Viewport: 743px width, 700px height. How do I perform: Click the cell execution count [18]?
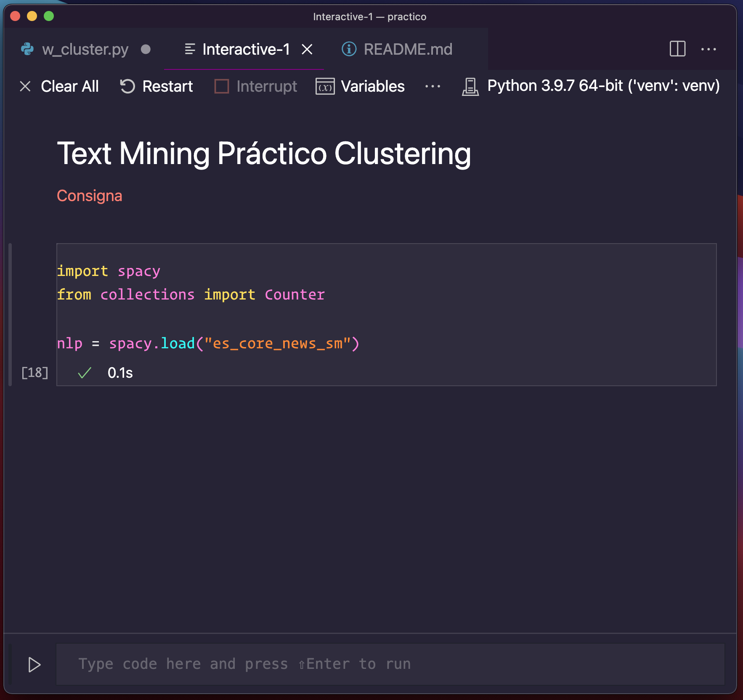[35, 373]
